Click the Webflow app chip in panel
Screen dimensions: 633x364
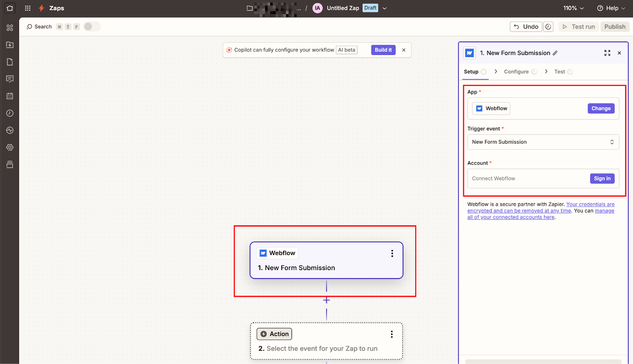pos(491,108)
